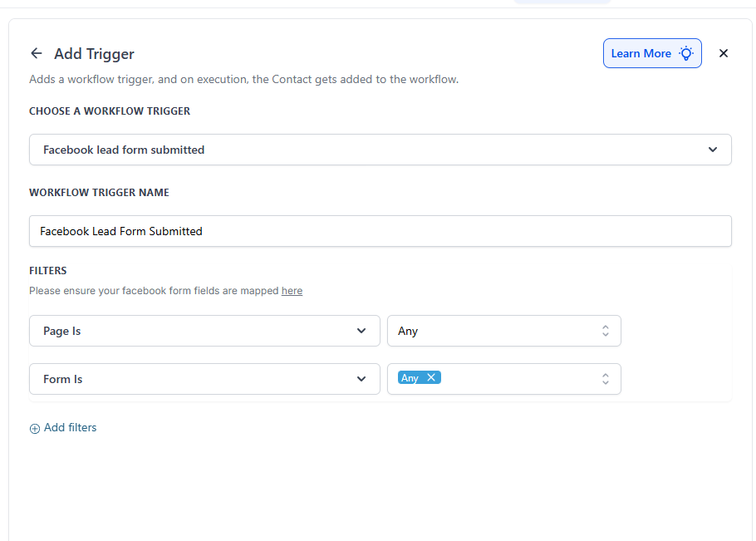Viewport: 756px width, 541px height.
Task: Click the plus circle icon beside Add filters
Action: tap(35, 429)
